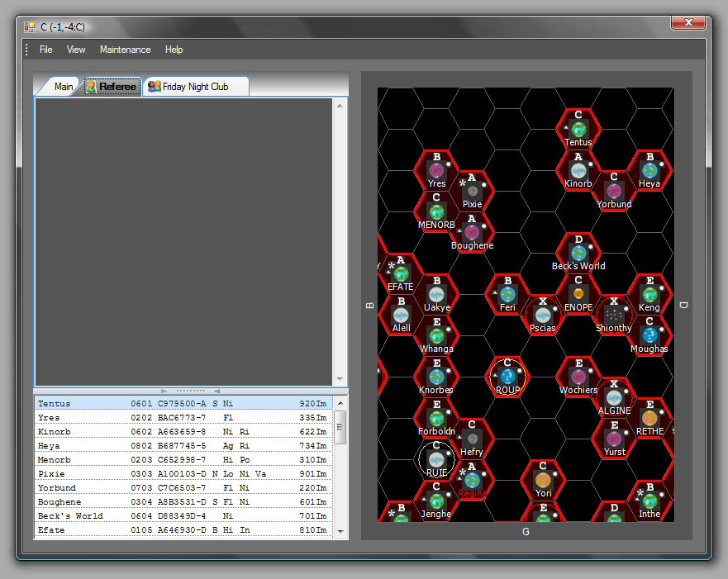The height and width of the screenshot is (579, 728).
Task: Select the ENOPE orange planet icon
Action: 578,294
